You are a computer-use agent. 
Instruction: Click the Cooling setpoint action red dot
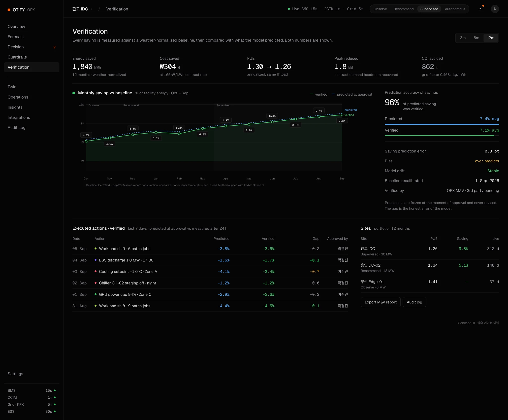pyautogui.click(x=95, y=271)
